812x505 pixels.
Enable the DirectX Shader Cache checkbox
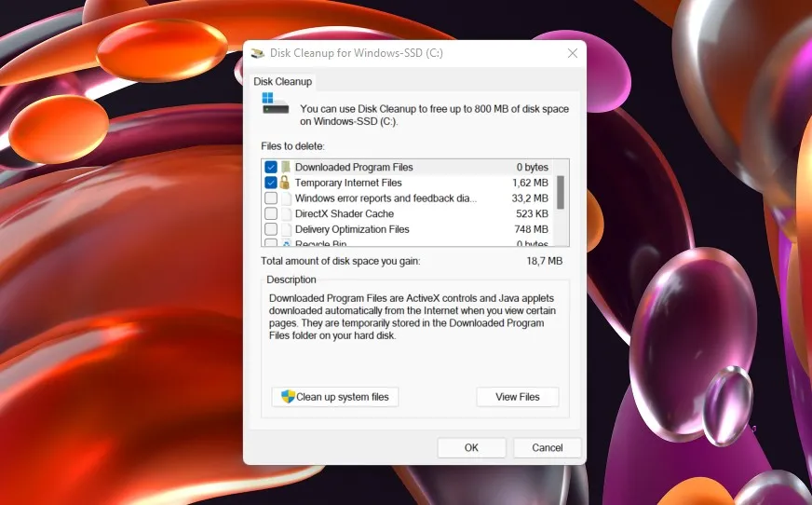(x=271, y=213)
